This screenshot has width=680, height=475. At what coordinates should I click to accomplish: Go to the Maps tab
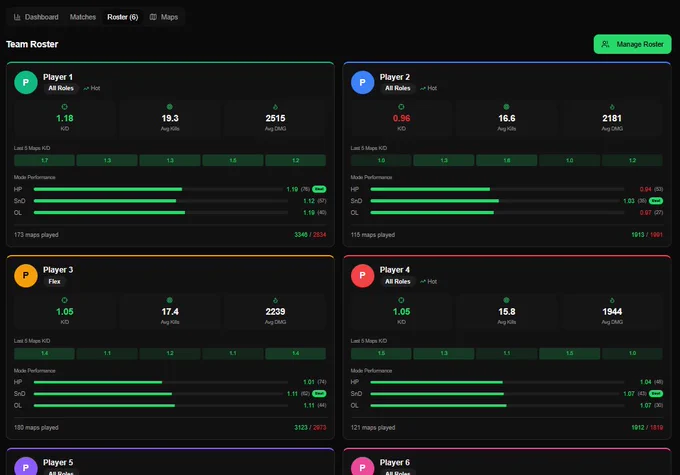tap(164, 17)
